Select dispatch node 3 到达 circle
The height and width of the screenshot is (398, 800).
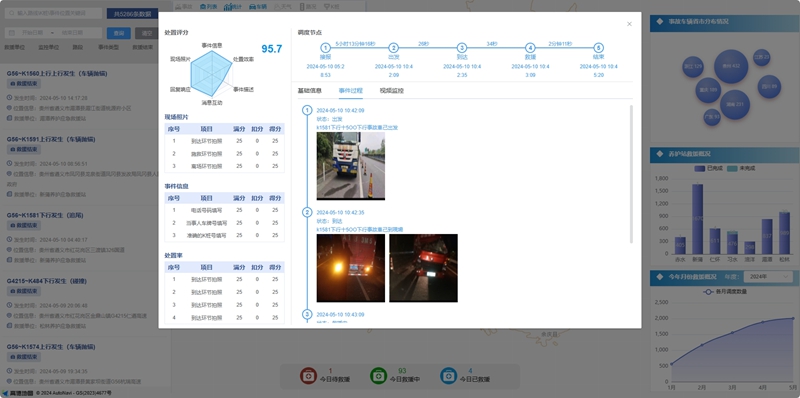(x=462, y=48)
